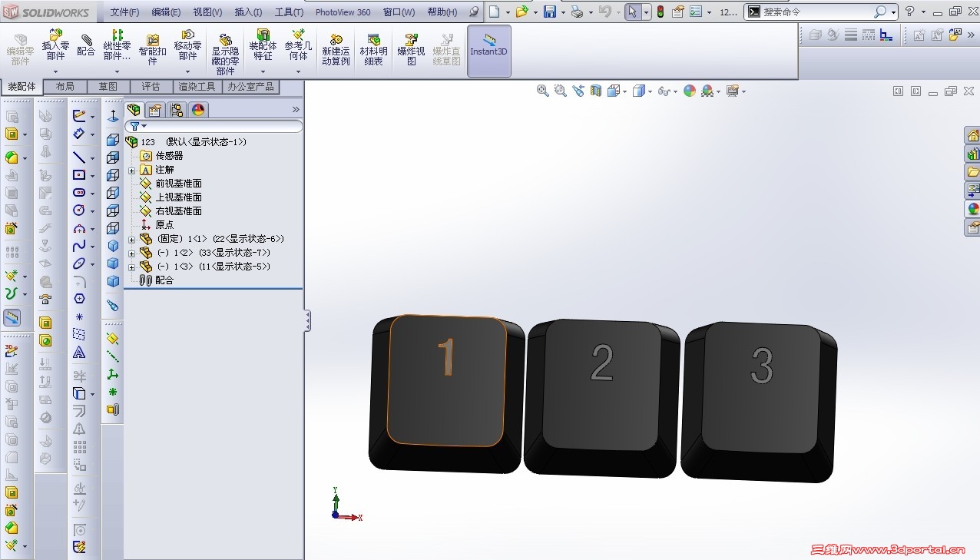Screen dimensions: 980x560
Task: Click the Previous View icon in view toolbar
Action: pos(578,91)
